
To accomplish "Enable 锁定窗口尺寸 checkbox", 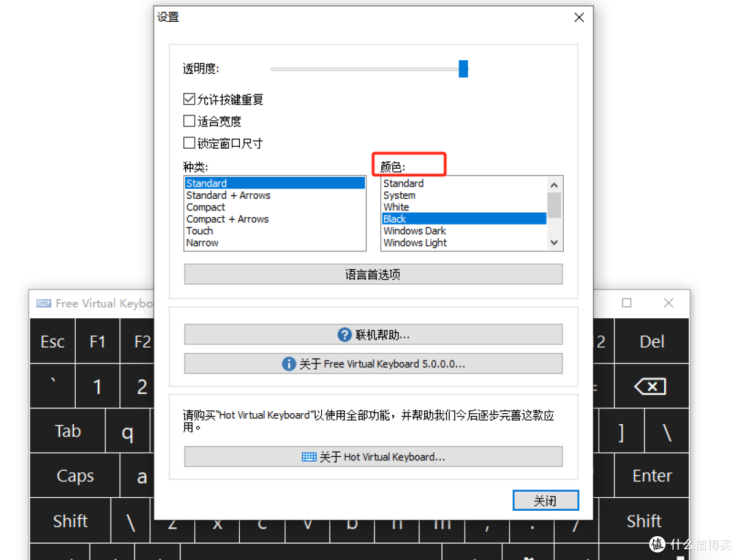I will (x=189, y=143).
